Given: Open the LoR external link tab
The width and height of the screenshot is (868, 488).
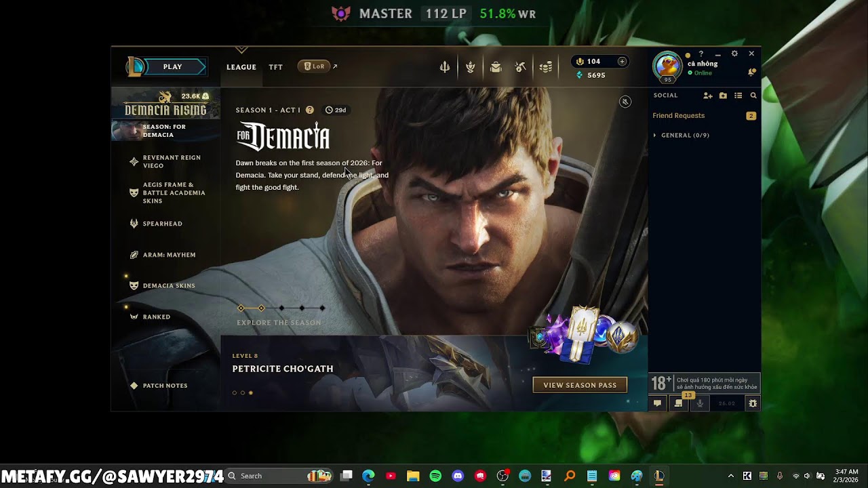Looking at the screenshot, I should click(317, 66).
